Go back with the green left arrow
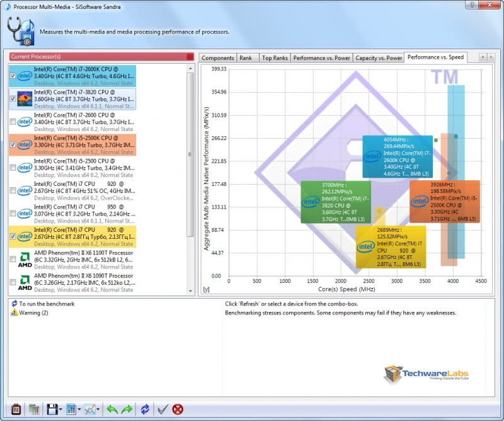 pos(112,410)
